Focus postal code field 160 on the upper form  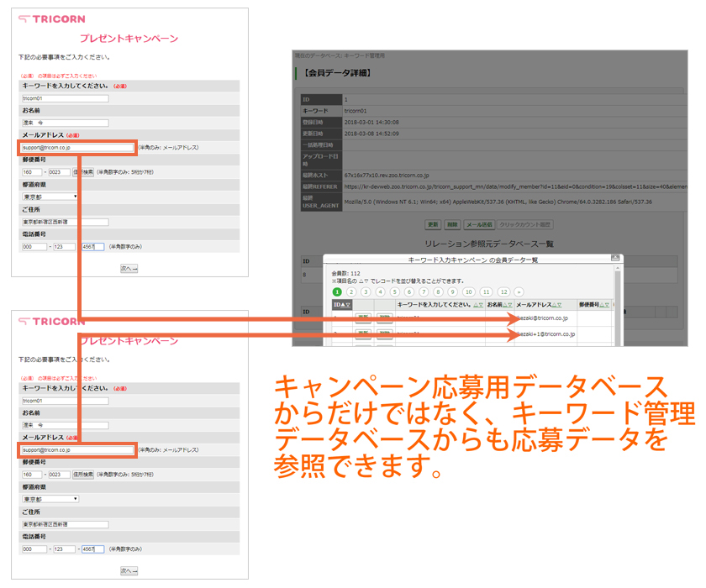coord(32,172)
